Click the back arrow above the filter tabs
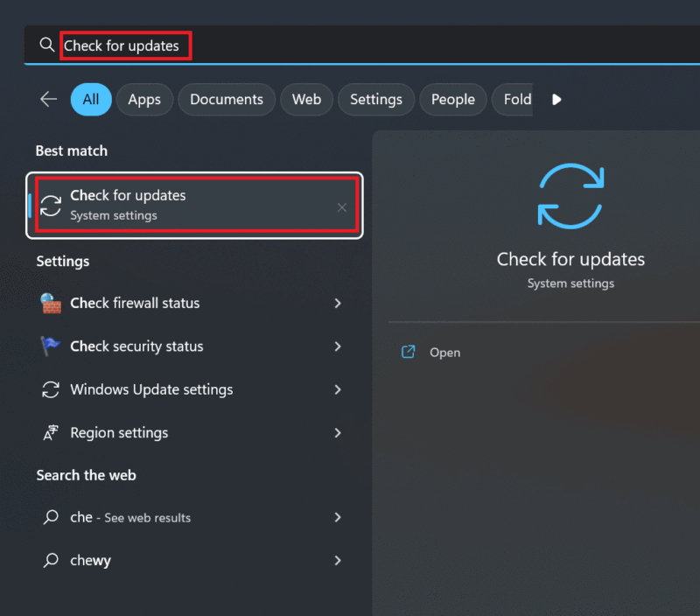This screenshot has width=700, height=616. coord(48,99)
